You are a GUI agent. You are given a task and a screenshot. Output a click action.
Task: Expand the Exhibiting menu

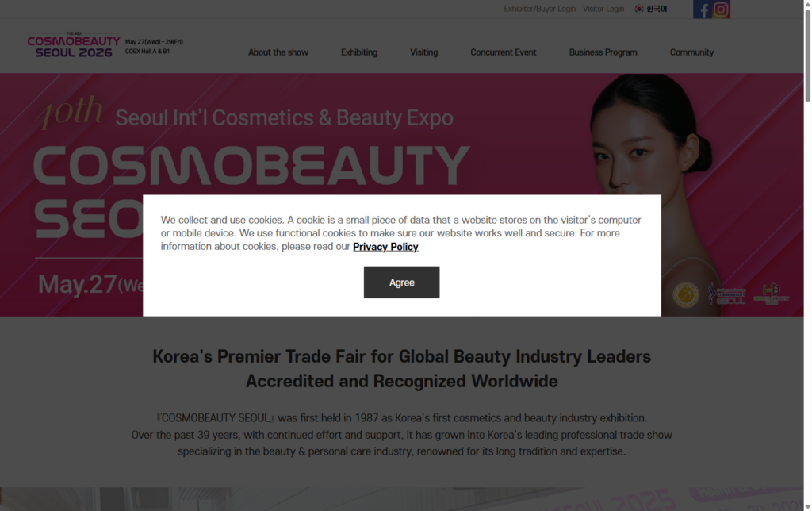[x=359, y=52]
